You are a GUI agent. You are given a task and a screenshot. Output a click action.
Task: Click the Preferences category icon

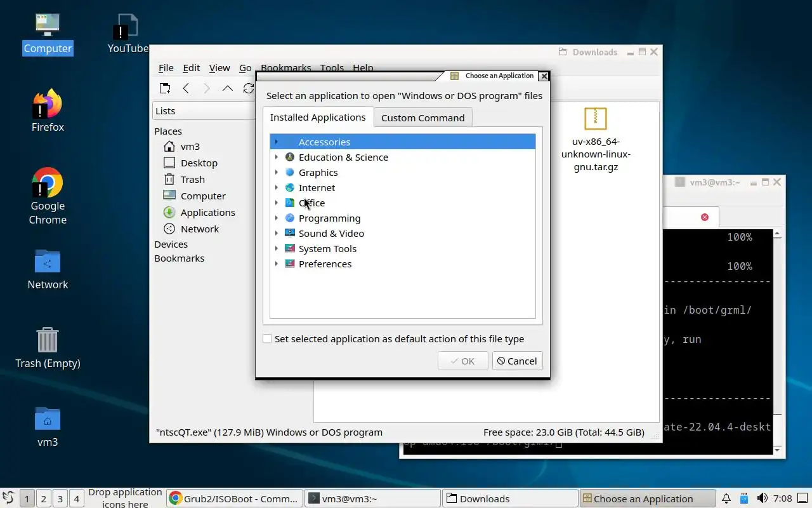(x=290, y=264)
